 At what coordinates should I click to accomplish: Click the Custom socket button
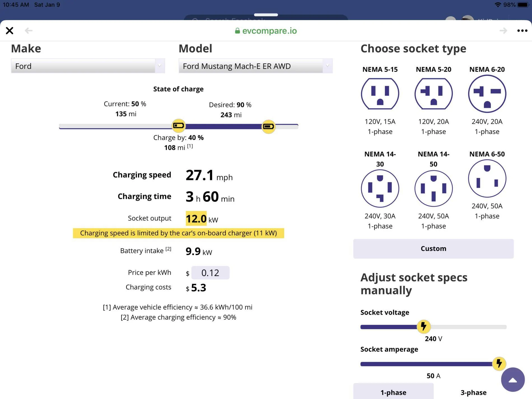coord(433,249)
